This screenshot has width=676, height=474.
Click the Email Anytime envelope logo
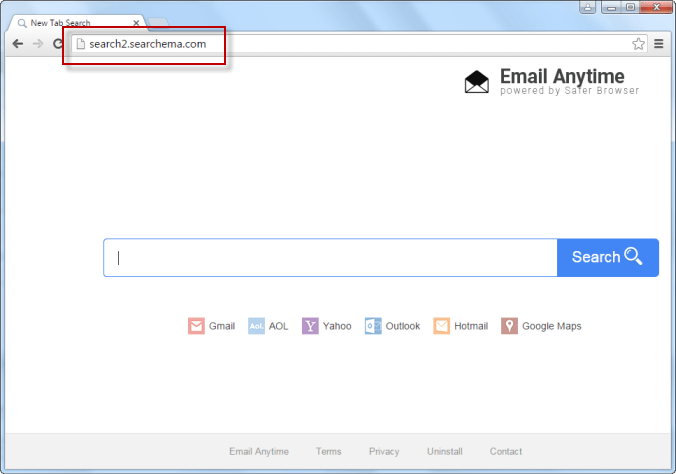click(476, 82)
